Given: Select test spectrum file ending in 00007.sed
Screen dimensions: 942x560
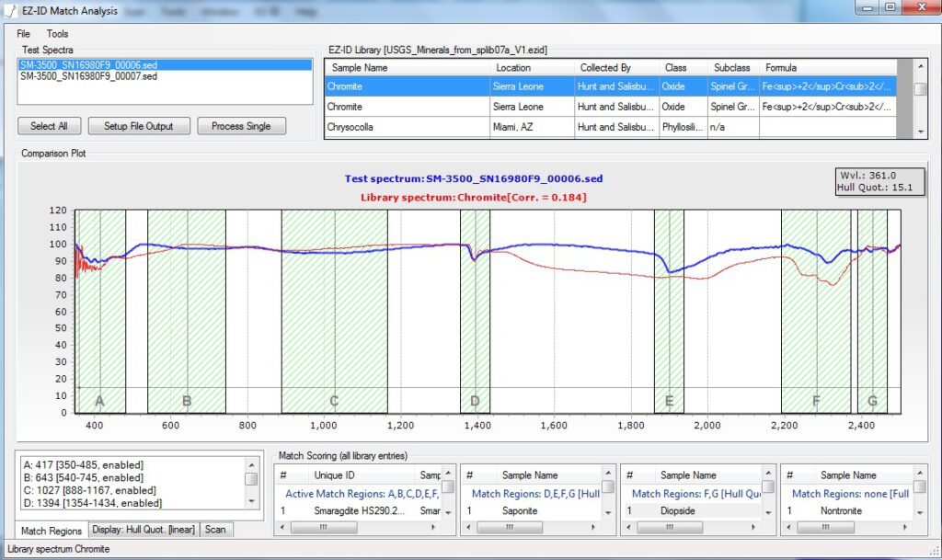Looking at the screenshot, I should click(88, 76).
